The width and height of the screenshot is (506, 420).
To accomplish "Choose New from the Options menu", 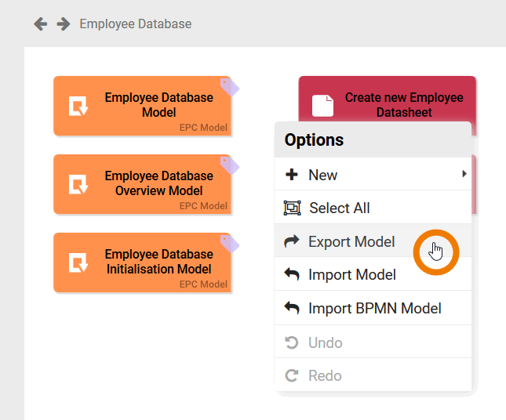I will 323,175.
